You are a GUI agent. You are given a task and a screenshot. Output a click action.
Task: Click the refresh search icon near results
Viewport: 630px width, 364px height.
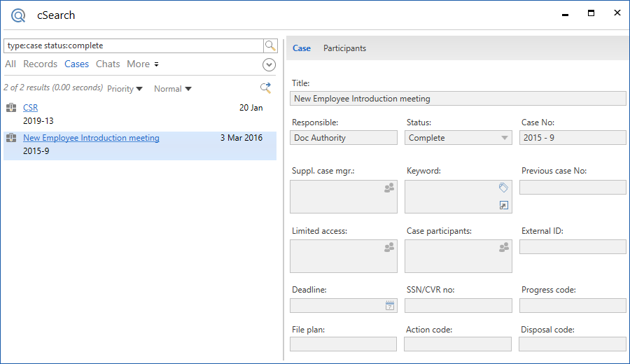[x=265, y=88]
